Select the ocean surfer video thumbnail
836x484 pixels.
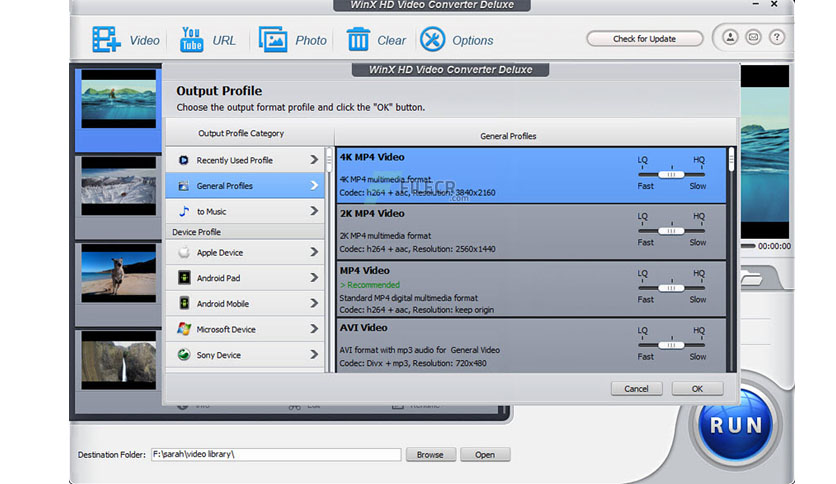[x=118, y=99]
